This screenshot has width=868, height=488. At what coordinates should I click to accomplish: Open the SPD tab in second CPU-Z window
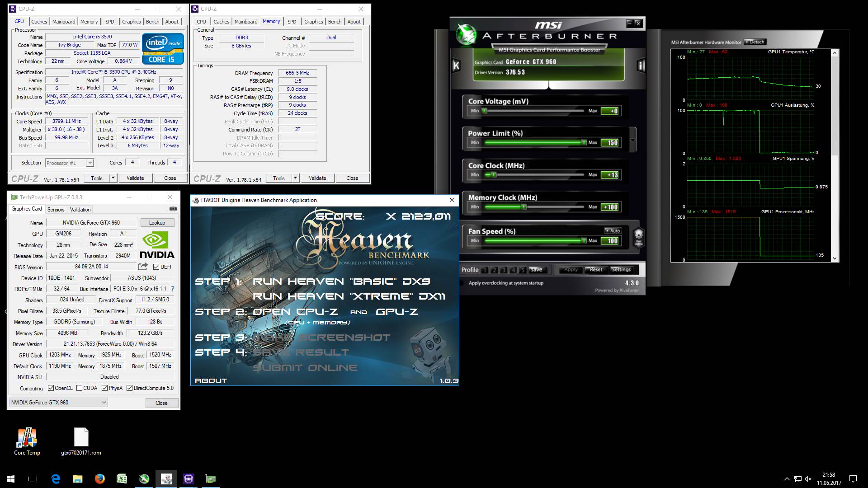[x=292, y=22]
